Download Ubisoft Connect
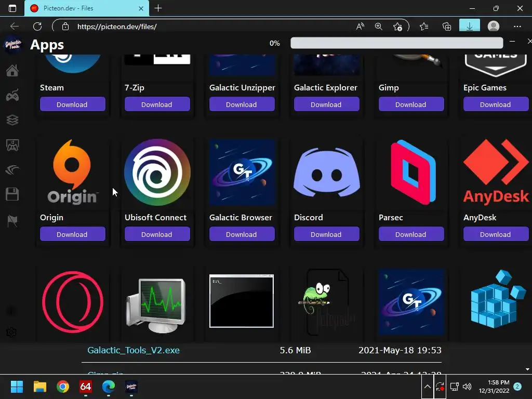The height and width of the screenshot is (399, 532). tap(157, 234)
